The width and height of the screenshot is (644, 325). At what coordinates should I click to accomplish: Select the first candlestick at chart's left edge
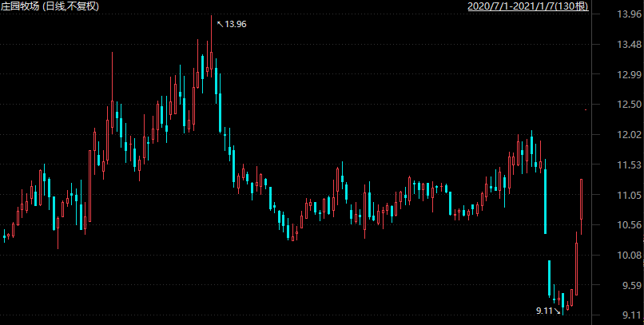click(5, 236)
